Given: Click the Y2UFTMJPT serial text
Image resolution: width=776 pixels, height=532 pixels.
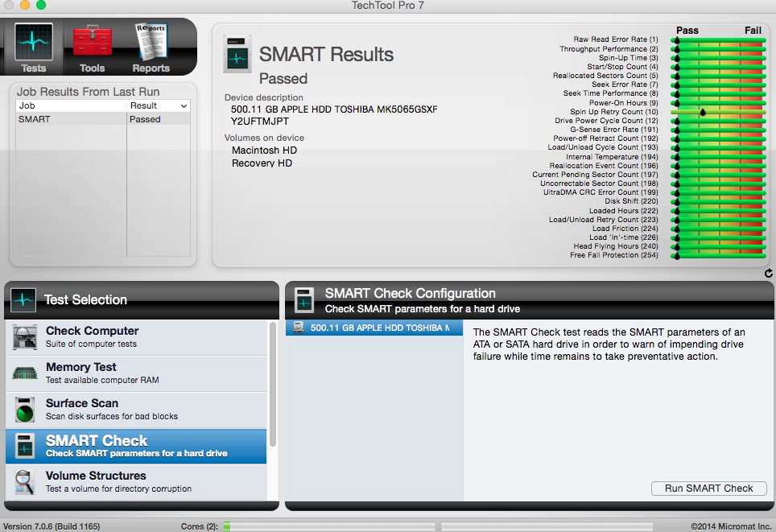Looking at the screenshot, I should click(260, 122).
